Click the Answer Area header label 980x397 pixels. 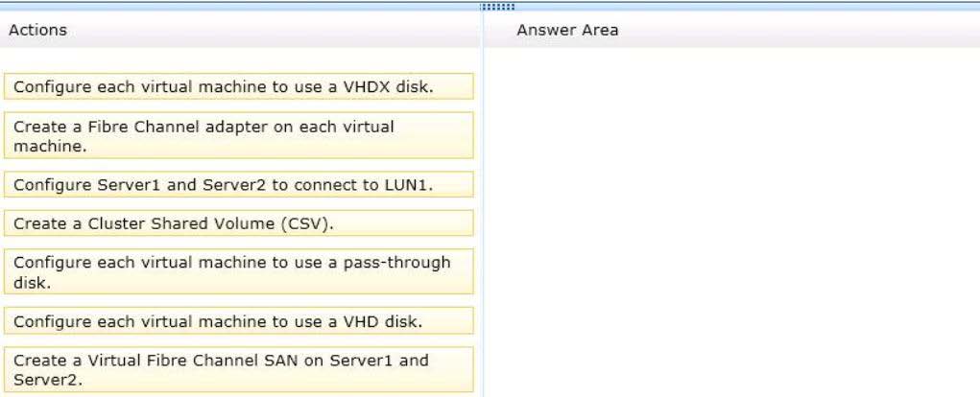(567, 30)
